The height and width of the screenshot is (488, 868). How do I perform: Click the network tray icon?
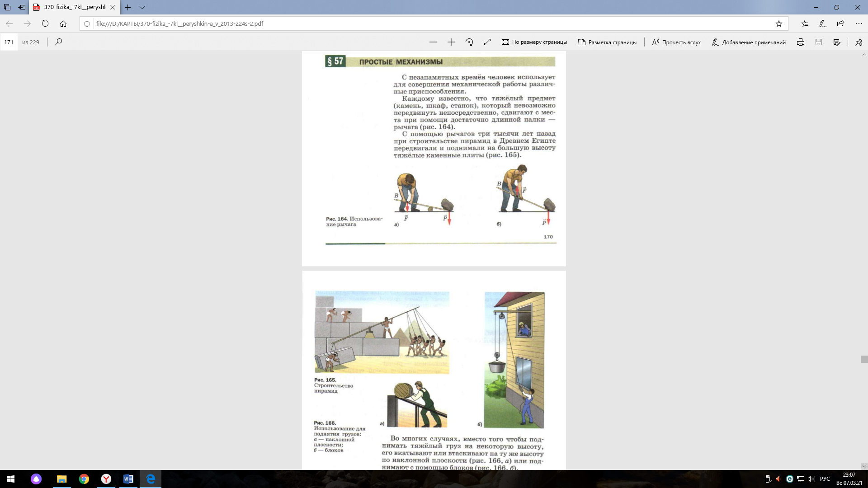coord(800,479)
